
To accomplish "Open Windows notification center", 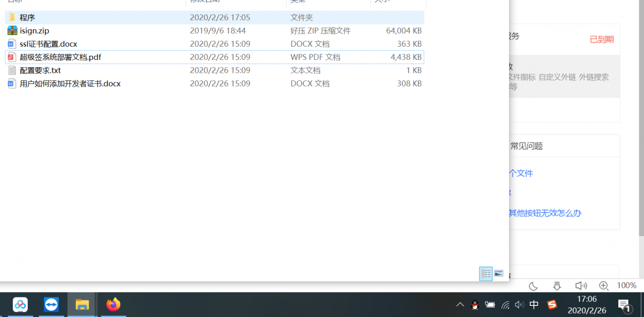I will pyautogui.click(x=624, y=305).
